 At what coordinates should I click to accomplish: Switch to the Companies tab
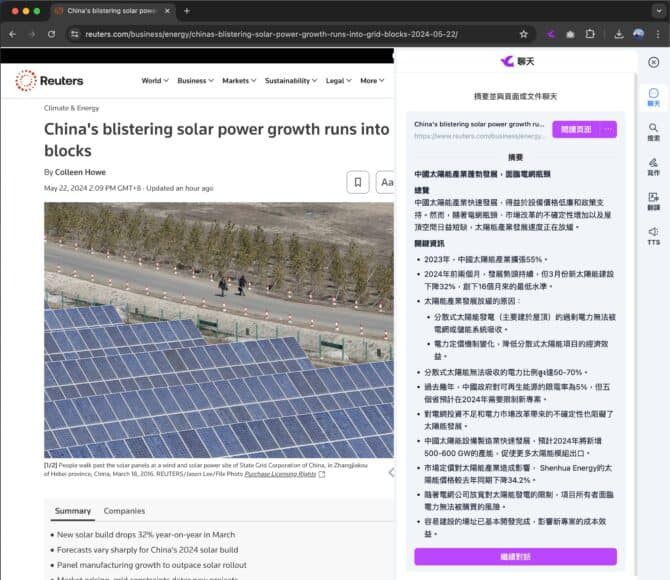coord(124,511)
